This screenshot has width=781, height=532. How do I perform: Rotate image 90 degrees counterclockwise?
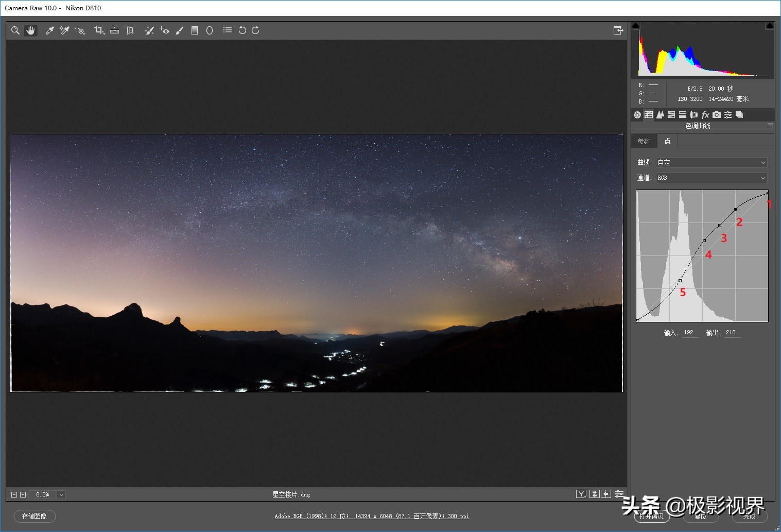tap(242, 30)
